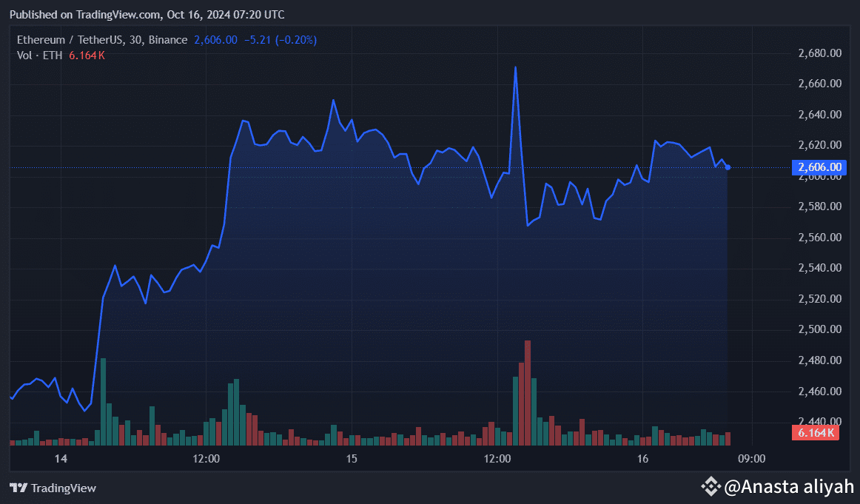Click the blue 2,606.00 current price tag
Viewport: 860px width, 504px height.
click(x=818, y=167)
